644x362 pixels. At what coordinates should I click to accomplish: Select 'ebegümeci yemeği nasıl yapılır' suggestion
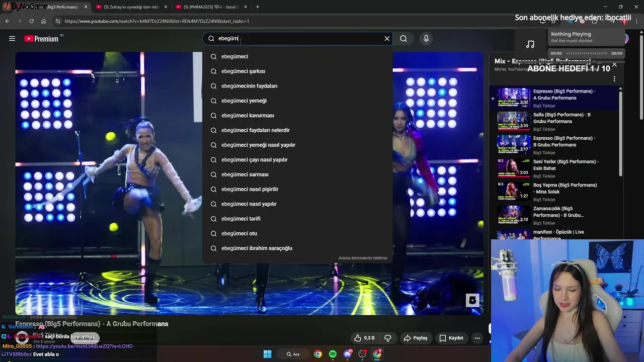pyautogui.click(x=297, y=145)
